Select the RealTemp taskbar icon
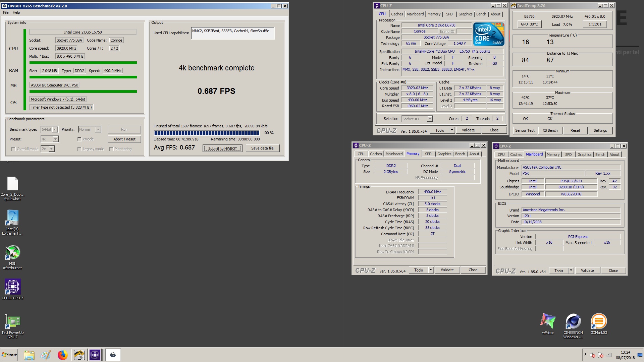The width and height of the screenshot is (644, 362). (x=79, y=355)
